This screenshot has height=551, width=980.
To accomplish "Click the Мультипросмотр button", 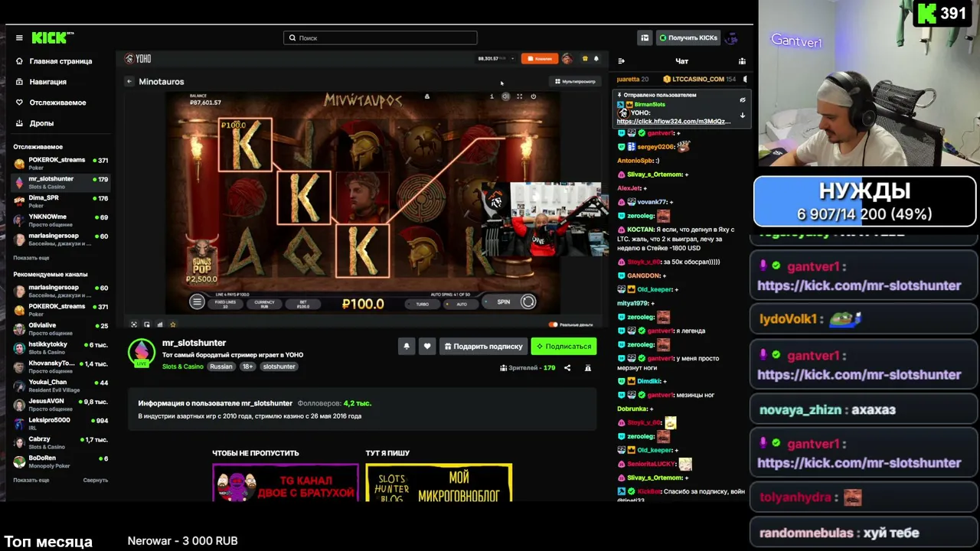I will tap(575, 81).
